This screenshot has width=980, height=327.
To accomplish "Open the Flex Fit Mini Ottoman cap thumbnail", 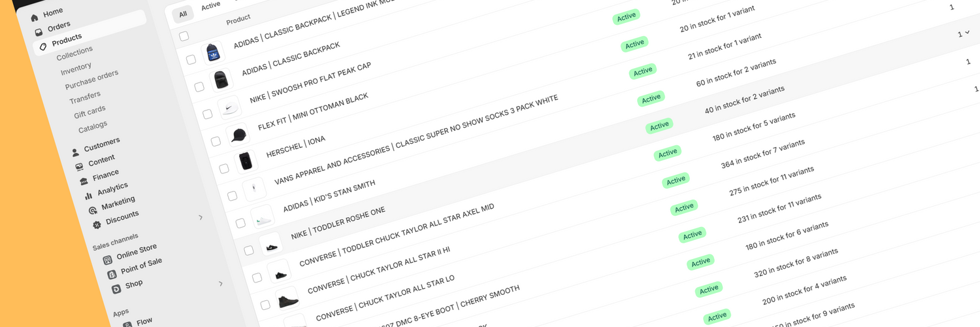I will [237, 135].
